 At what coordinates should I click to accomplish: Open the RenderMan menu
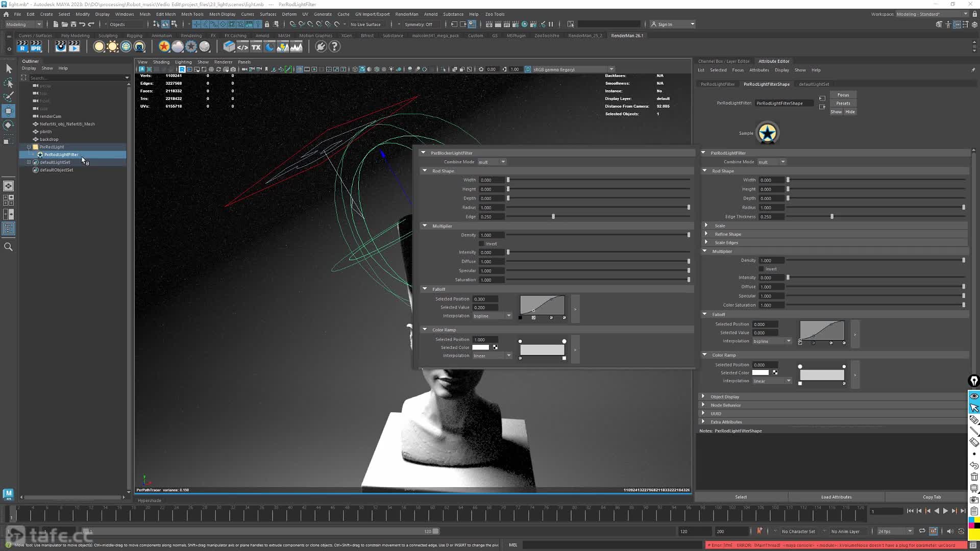pos(406,14)
